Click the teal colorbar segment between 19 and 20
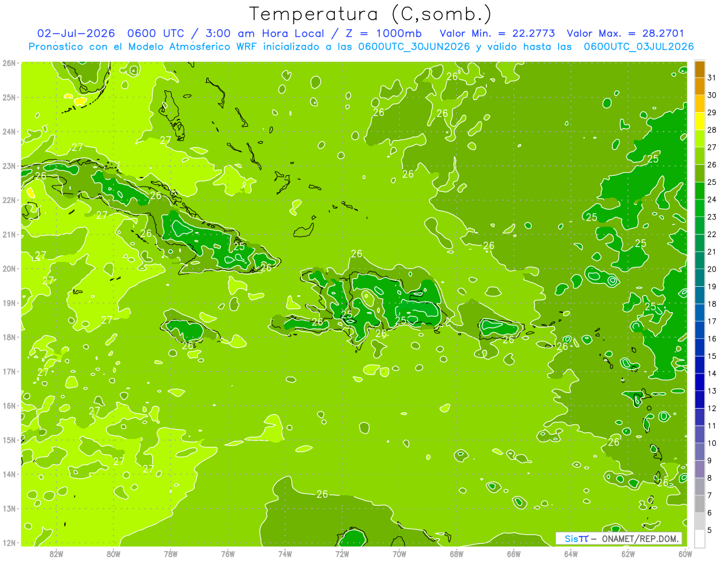Viewport: 728px width, 562px height. [x=699, y=278]
